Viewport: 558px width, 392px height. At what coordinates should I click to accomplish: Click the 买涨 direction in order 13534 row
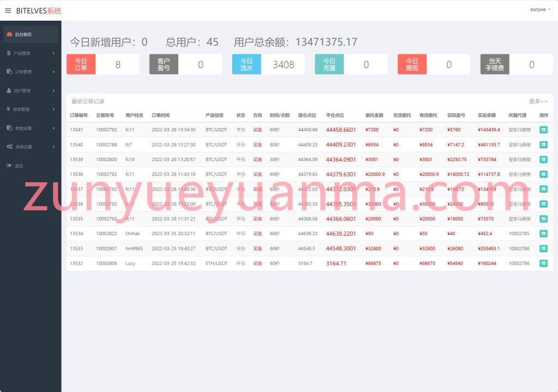[257, 234]
